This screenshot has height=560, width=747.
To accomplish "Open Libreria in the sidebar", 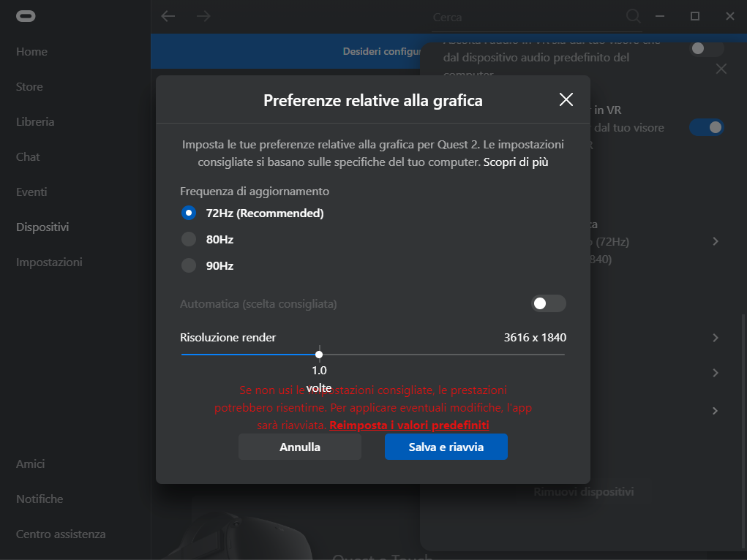I will click(x=35, y=122).
